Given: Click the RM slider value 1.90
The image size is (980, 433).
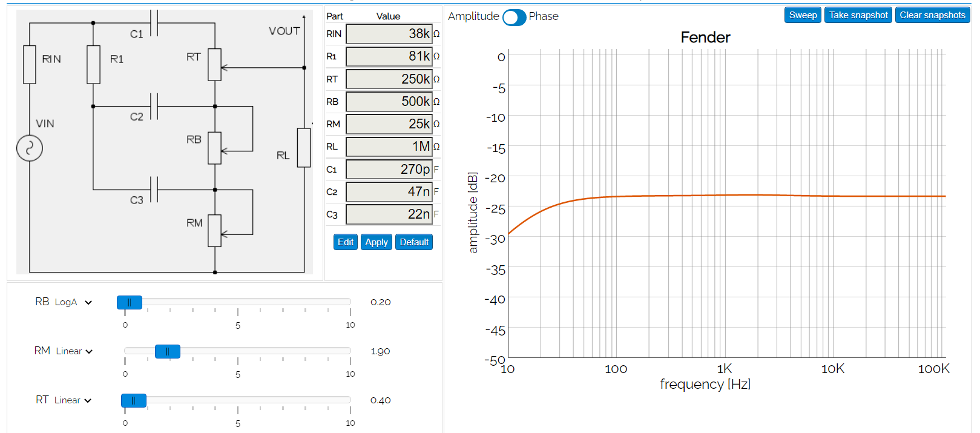Looking at the screenshot, I should (x=380, y=351).
